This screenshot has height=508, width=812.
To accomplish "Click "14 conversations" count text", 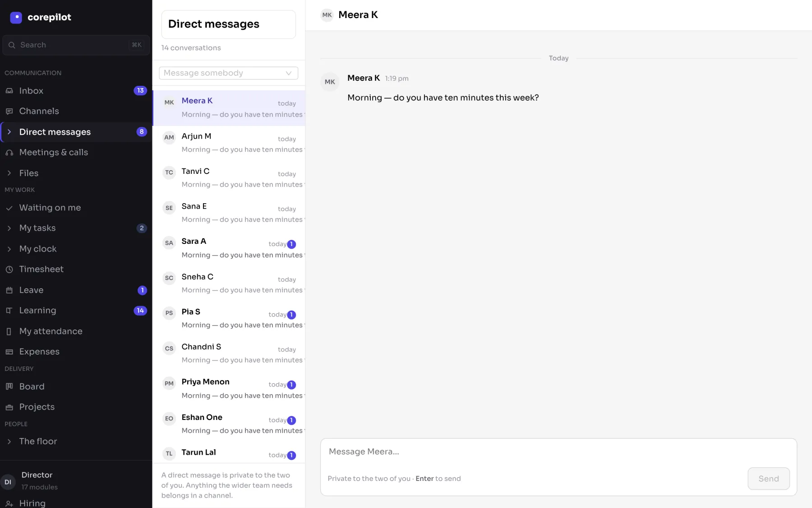I will [x=191, y=48].
